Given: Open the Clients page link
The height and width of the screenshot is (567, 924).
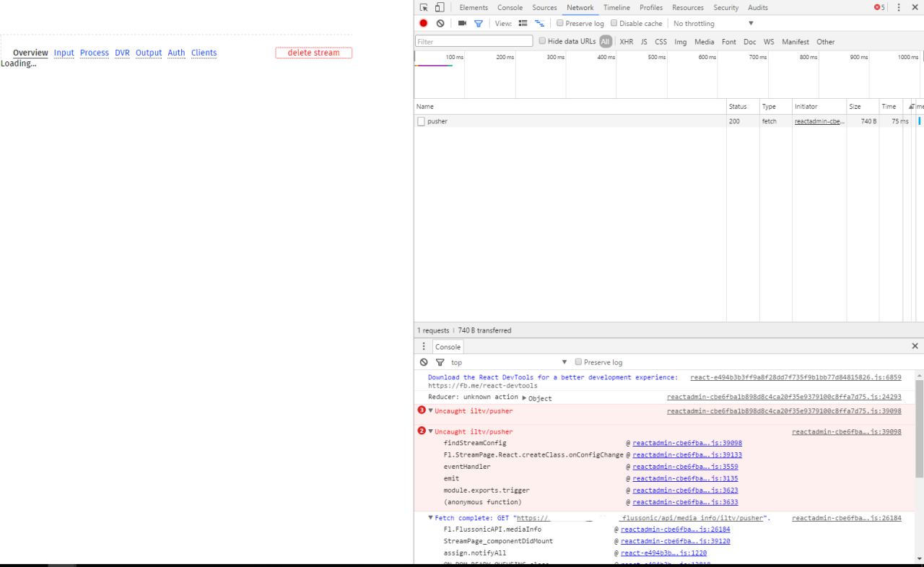Looking at the screenshot, I should [204, 53].
